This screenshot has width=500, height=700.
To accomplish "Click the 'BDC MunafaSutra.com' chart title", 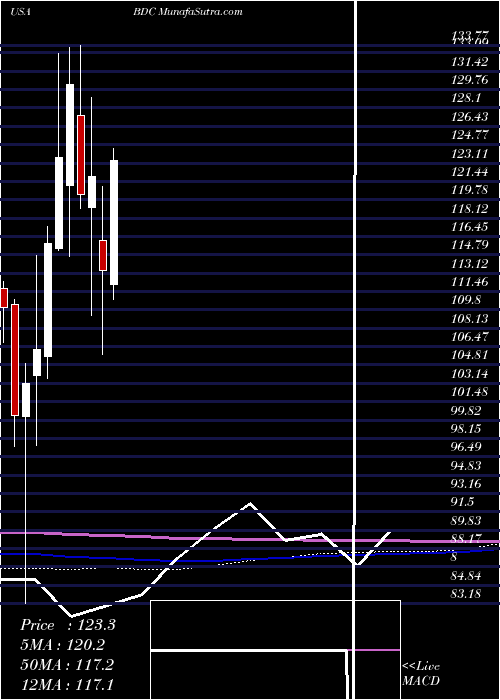I will pyautogui.click(x=188, y=12).
